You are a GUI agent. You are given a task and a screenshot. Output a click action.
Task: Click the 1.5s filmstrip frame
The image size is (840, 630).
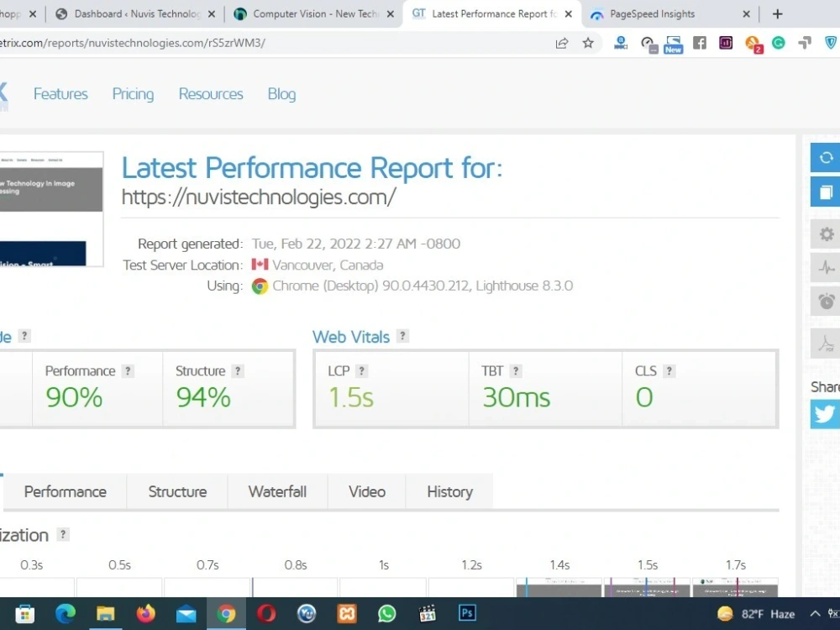click(x=647, y=587)
